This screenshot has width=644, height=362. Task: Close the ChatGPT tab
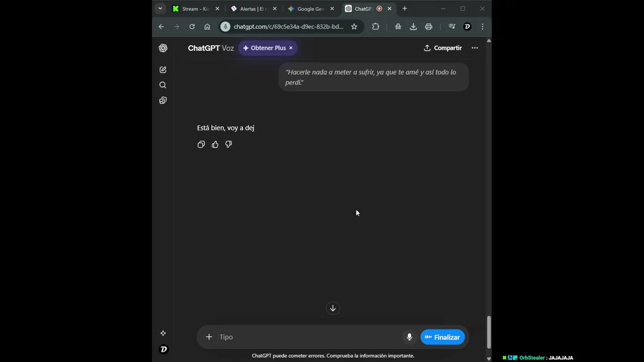coord(389,9)
